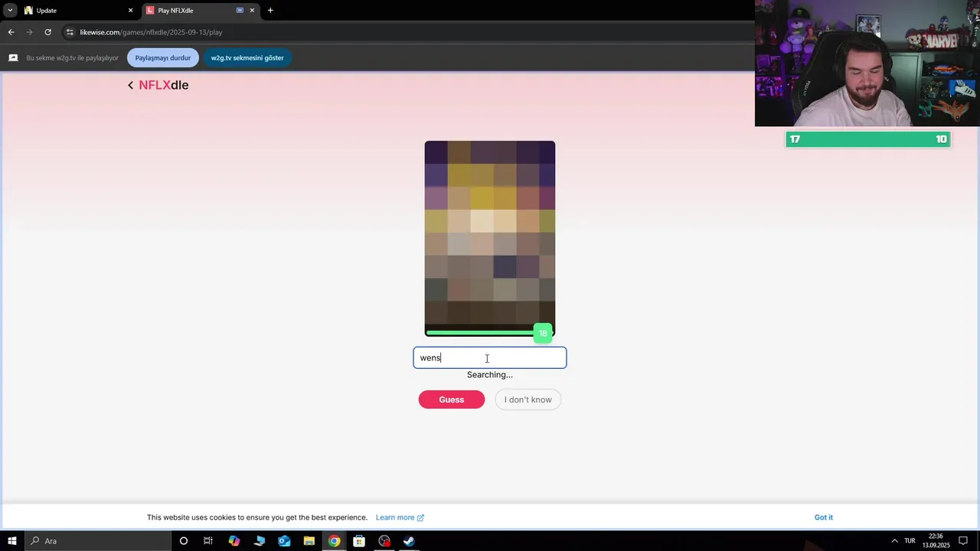Go back to previous page in browser
The image size is (980, 551).
point(11,32)
